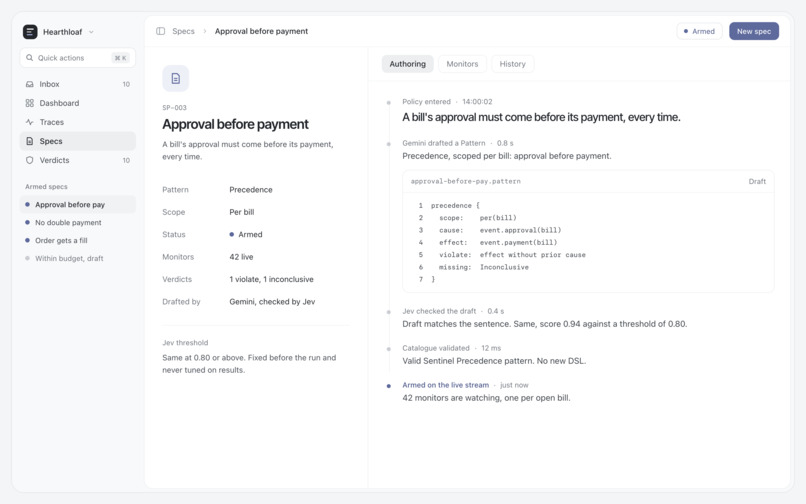This screenshot has height=504, width=806.
Task: Click the Specs document icon in sidebar
Action: pyautogui.click(x=30, y=141)
